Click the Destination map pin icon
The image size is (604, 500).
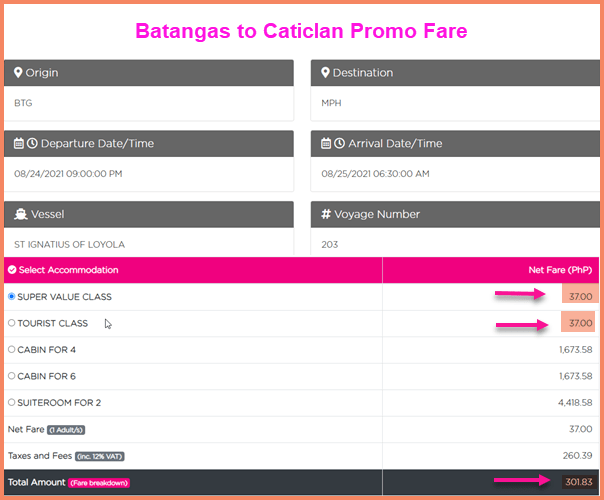(x=325, y=73)
